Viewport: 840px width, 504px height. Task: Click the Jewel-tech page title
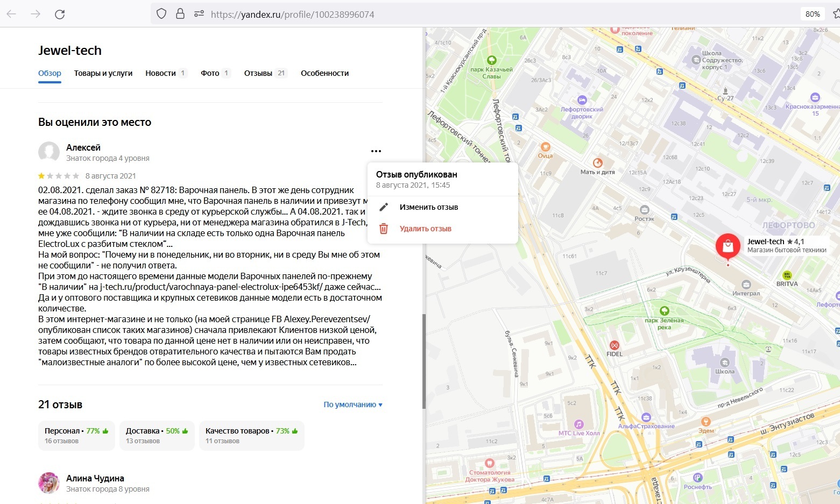pyautogui.click(x=70, y=51)
